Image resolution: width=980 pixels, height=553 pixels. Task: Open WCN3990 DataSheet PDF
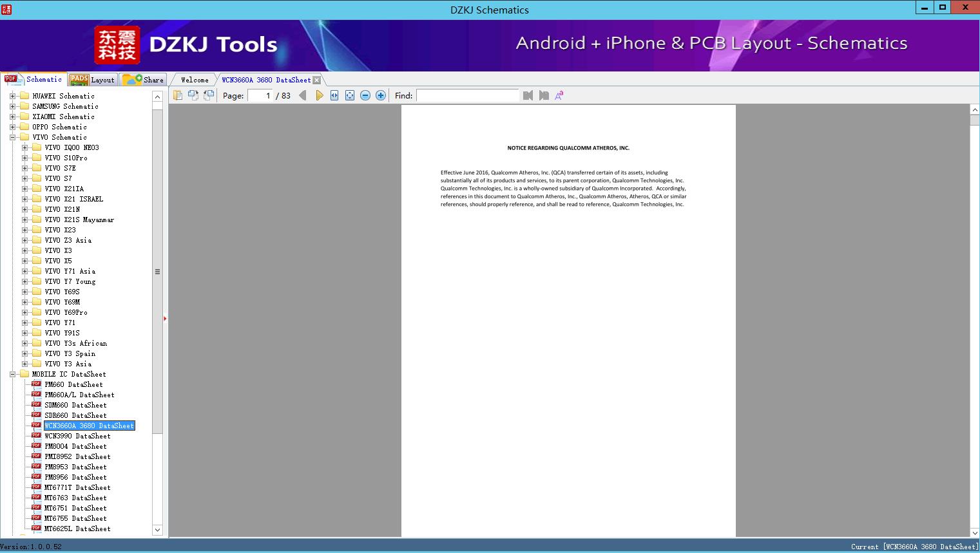(x=77, y=436)
